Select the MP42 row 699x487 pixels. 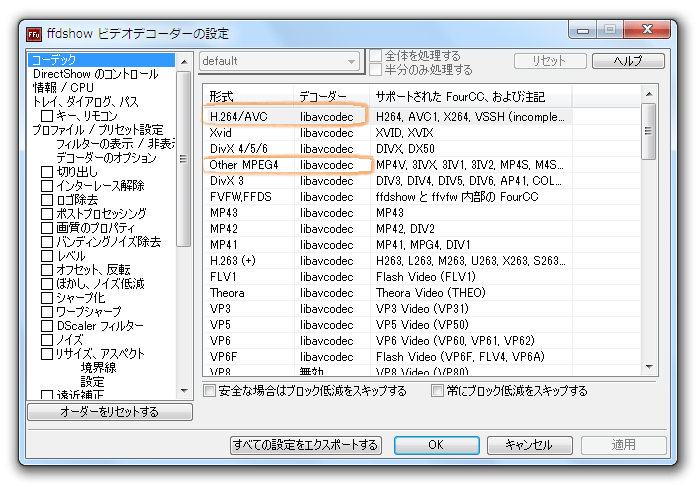pyautogui.click(x=387, y=229)
